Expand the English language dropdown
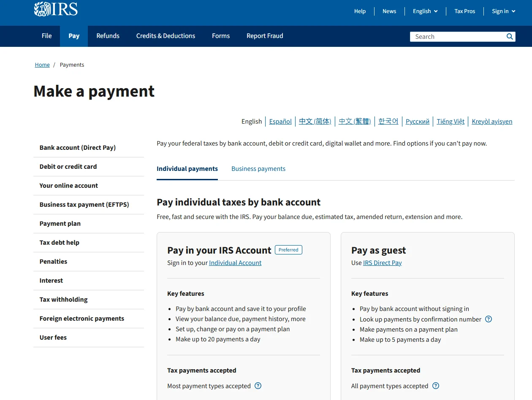Screen dimensions: 532x400 [x=425, y=11]
